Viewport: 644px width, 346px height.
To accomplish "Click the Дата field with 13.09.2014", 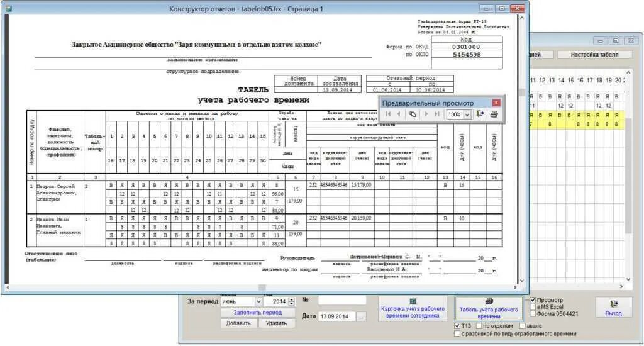I will click(x=337, y=316).
